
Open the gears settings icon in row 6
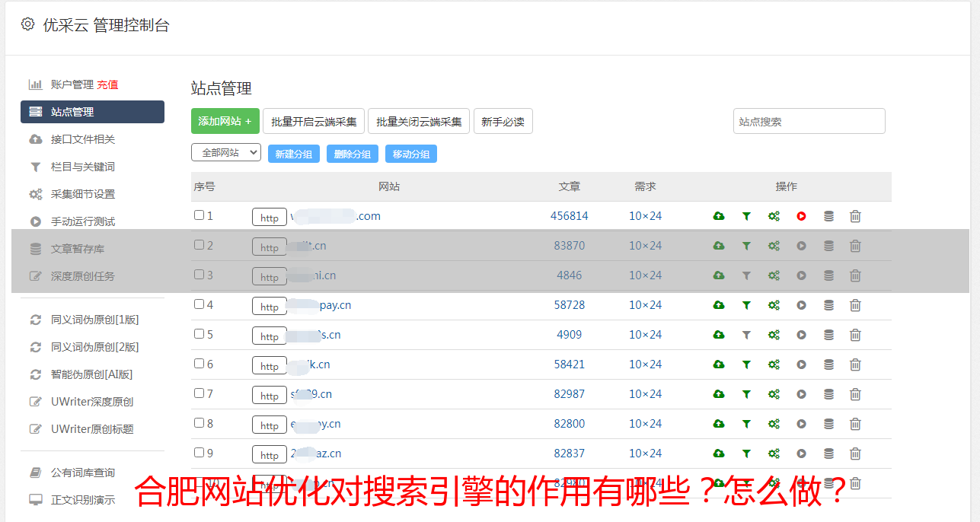coord(774,364)
